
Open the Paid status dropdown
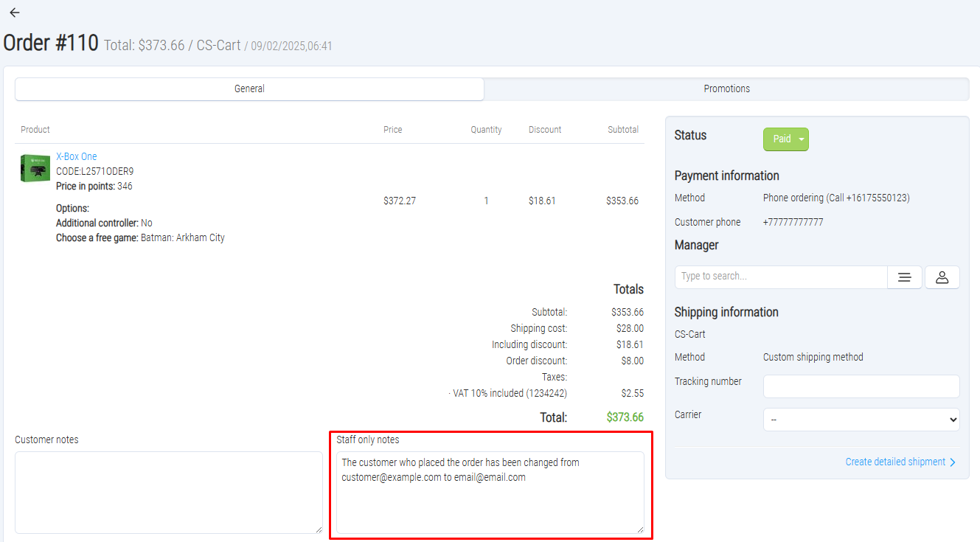click(x=786, y=139)
